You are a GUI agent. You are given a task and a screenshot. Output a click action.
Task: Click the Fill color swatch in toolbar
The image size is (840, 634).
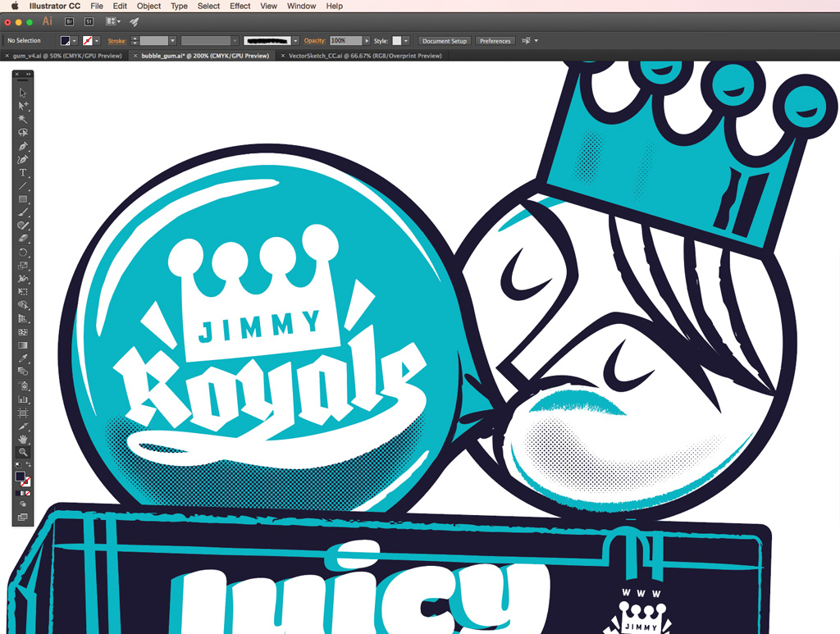21,477
